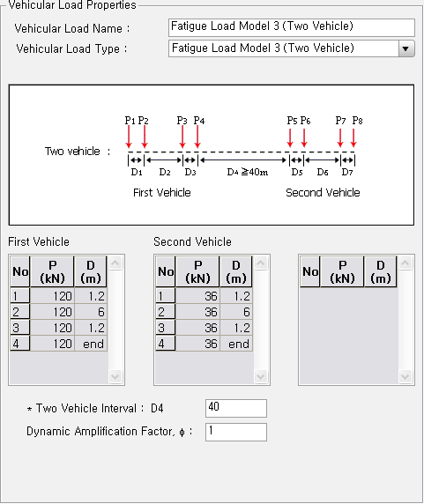Click the P (kN) header in empty third table

(x=342, y=271)
